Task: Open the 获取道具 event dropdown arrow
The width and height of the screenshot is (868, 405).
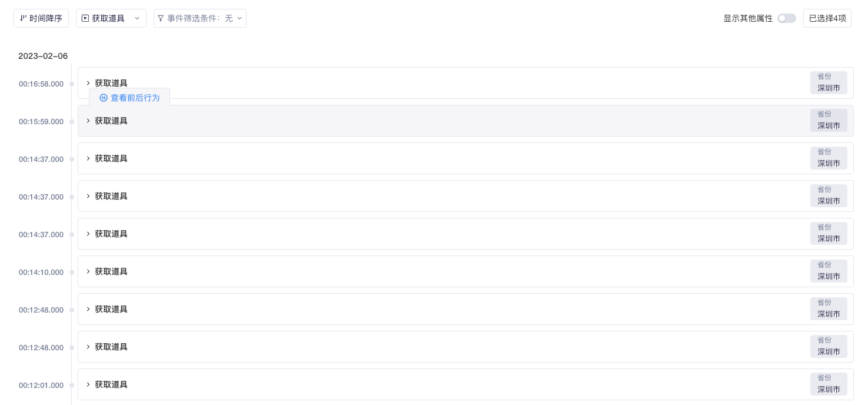Action: pos(137,18)
